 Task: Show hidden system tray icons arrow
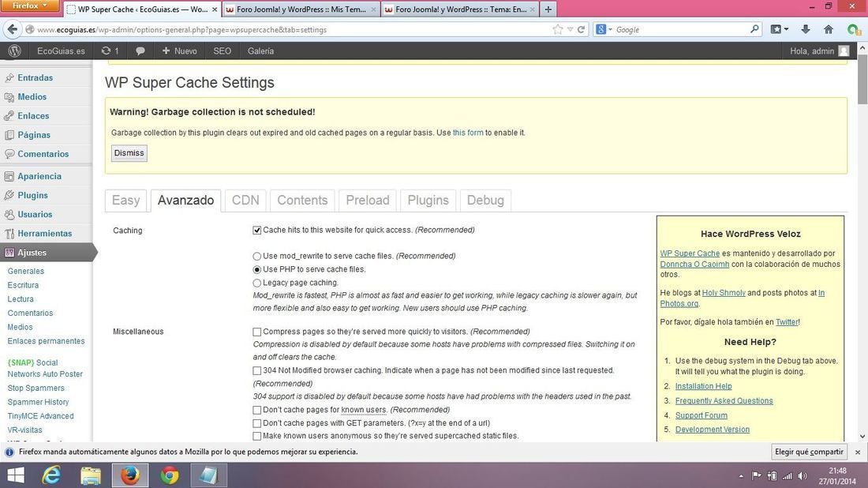[x=741, y=476]
